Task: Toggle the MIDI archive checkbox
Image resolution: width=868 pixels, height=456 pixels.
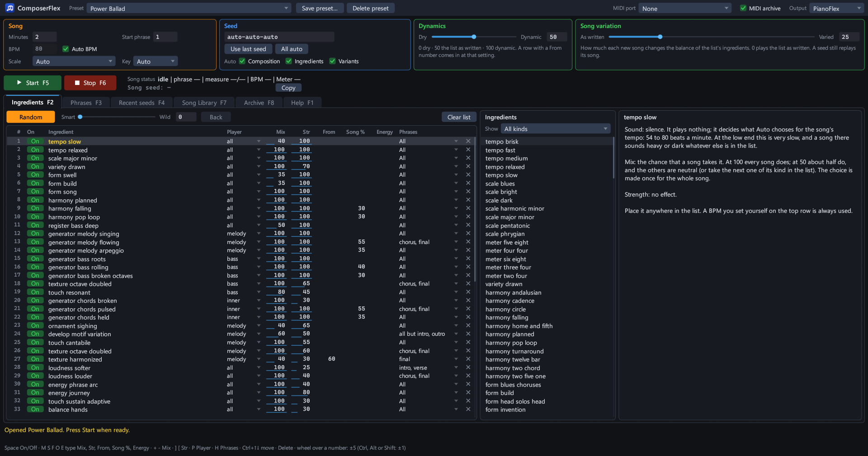Action: [743, 8]
